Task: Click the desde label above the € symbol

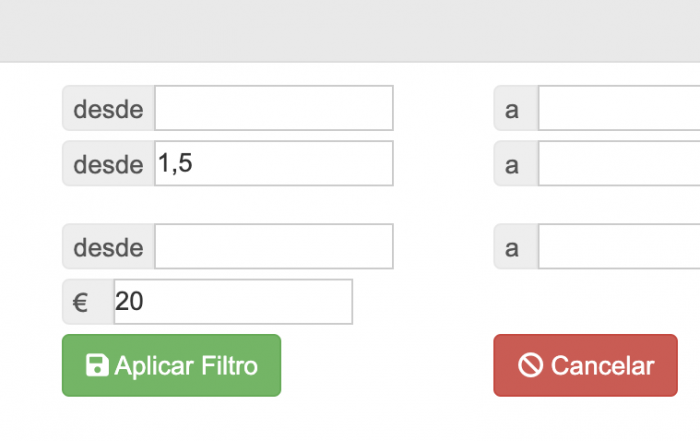Action: 108,246
